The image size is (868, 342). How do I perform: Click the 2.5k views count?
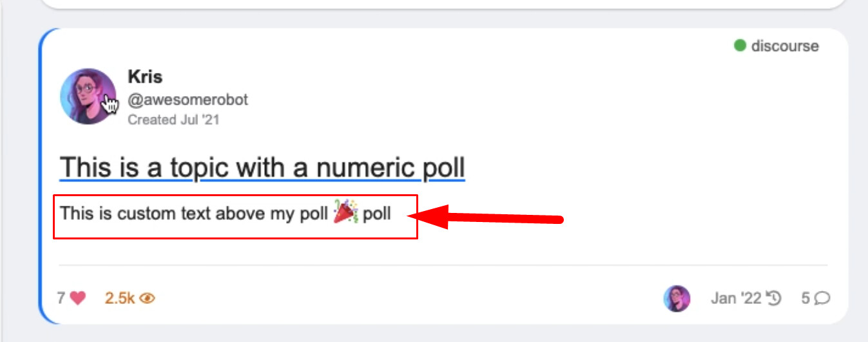pyautogui.click(x=120, y=298)
